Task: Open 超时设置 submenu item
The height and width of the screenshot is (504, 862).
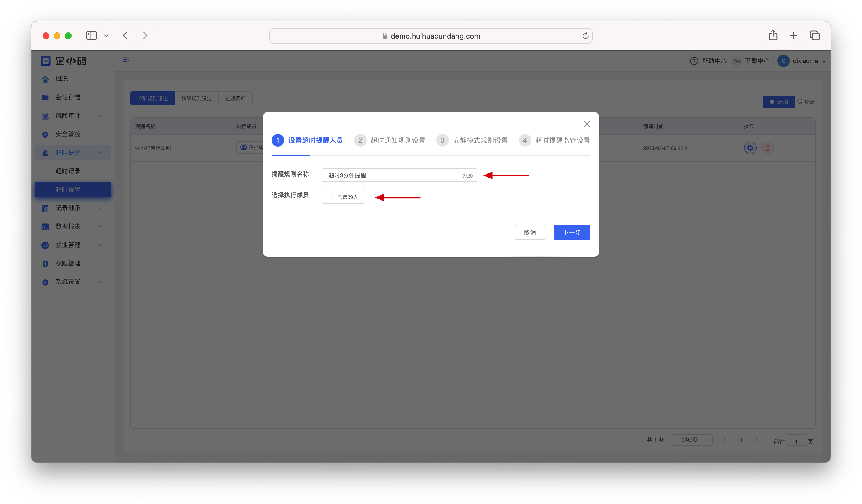Action: click(73, 190)
